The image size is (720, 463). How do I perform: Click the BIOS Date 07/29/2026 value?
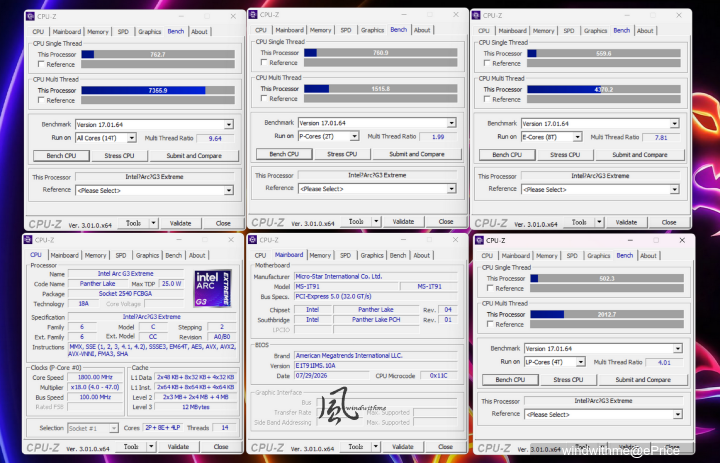[332, 376]
